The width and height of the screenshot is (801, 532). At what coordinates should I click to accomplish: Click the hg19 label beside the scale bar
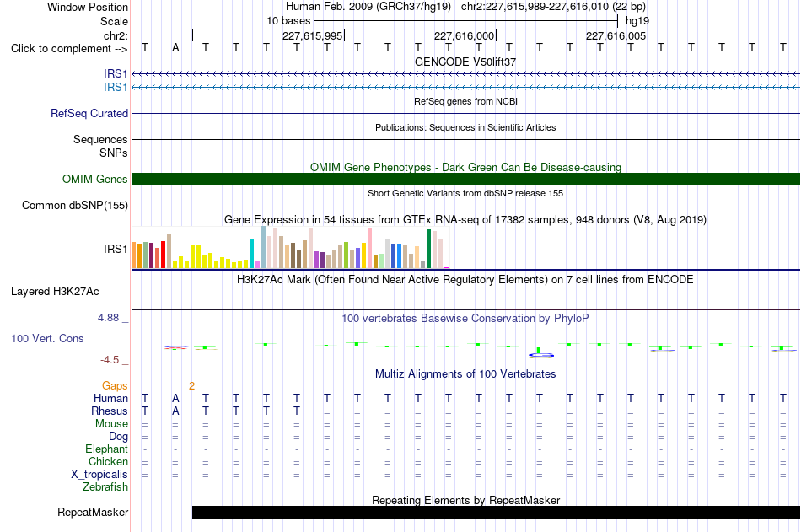(637, 21)
